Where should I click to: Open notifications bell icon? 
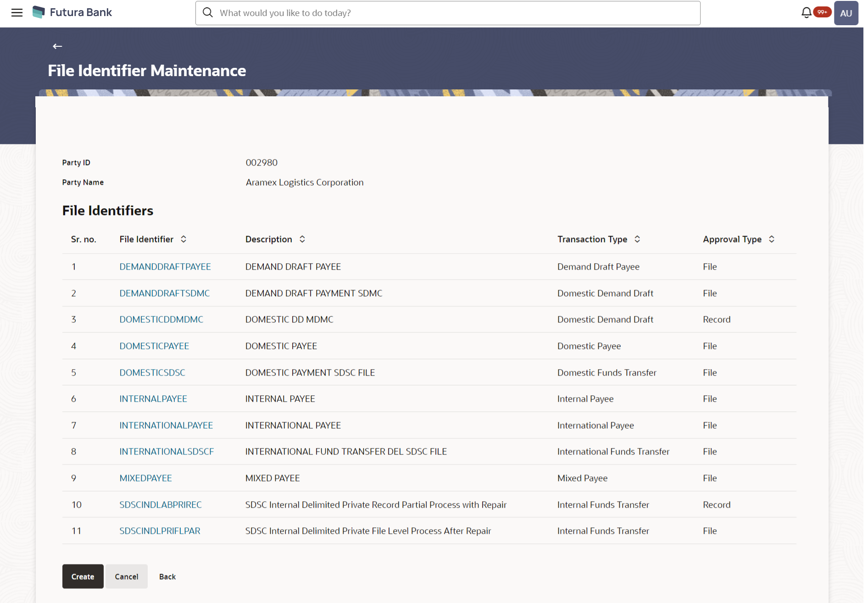click(x=806, y=13)
